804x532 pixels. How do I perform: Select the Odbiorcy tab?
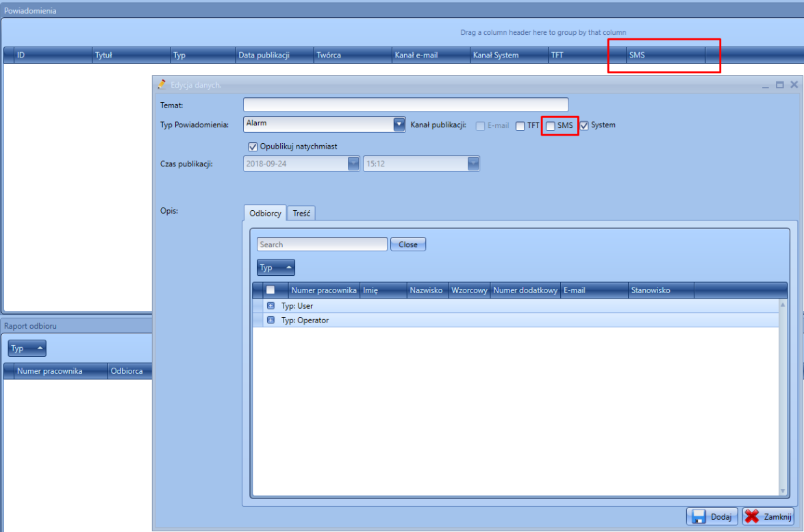[265, 214]
